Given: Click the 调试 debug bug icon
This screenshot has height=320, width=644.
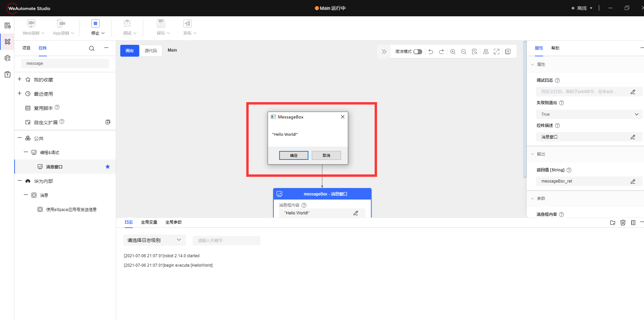Looking at the screenshot, I should pyautogui.click(x=127, y=23).
